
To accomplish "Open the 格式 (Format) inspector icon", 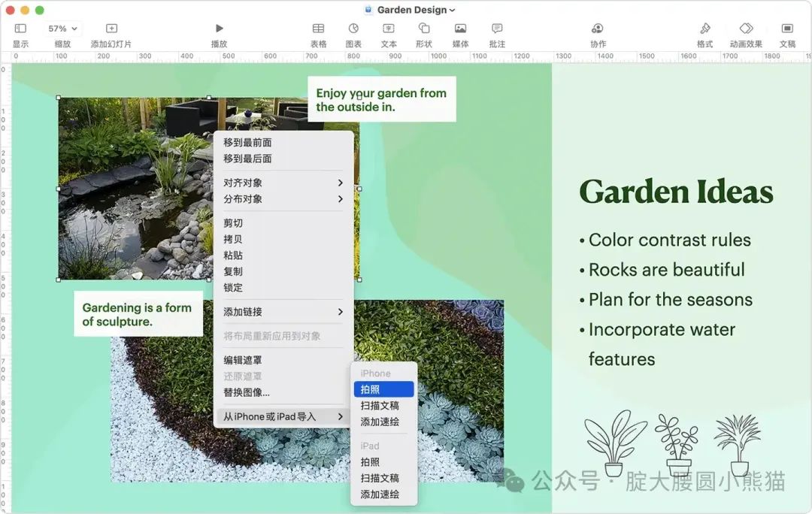I will pos(704,29).
